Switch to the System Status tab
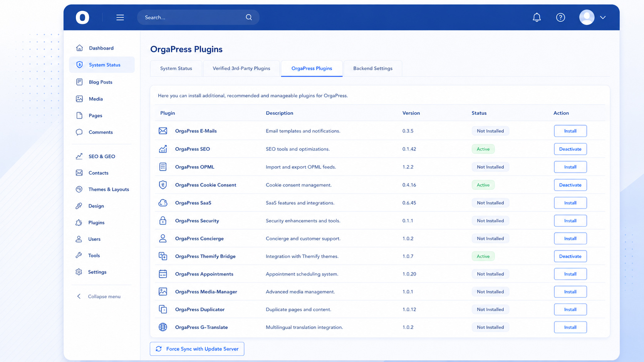 click(x=176, y=68)
